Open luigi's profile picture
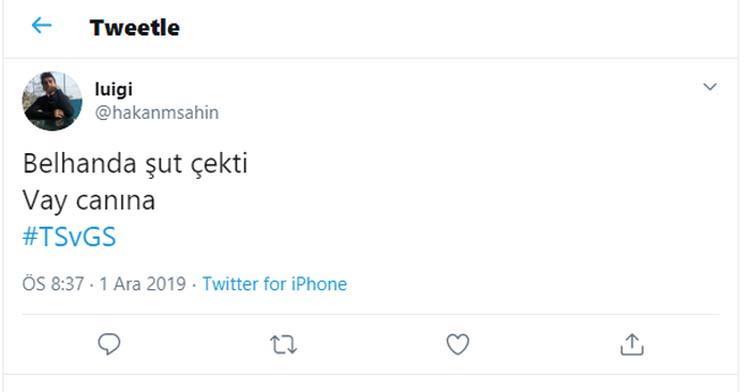 [x=52, y=101]
